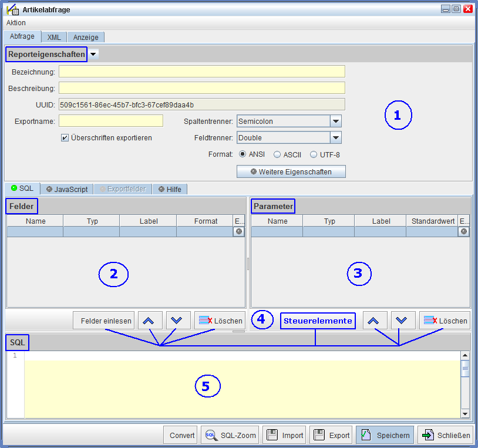The image size is (478, 448).
Task: Toggle the Überschriften exportieren checkbox
Action: click(x=65, y=138)
